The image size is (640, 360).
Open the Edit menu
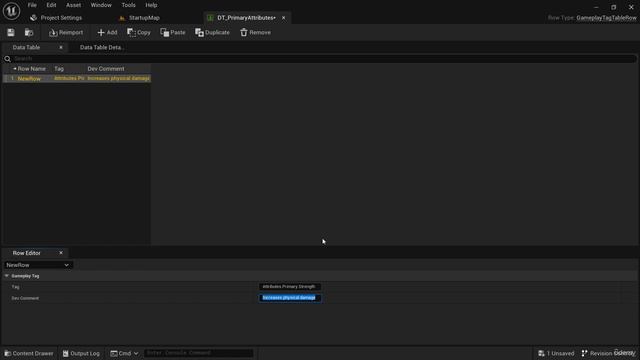[51, 5]
